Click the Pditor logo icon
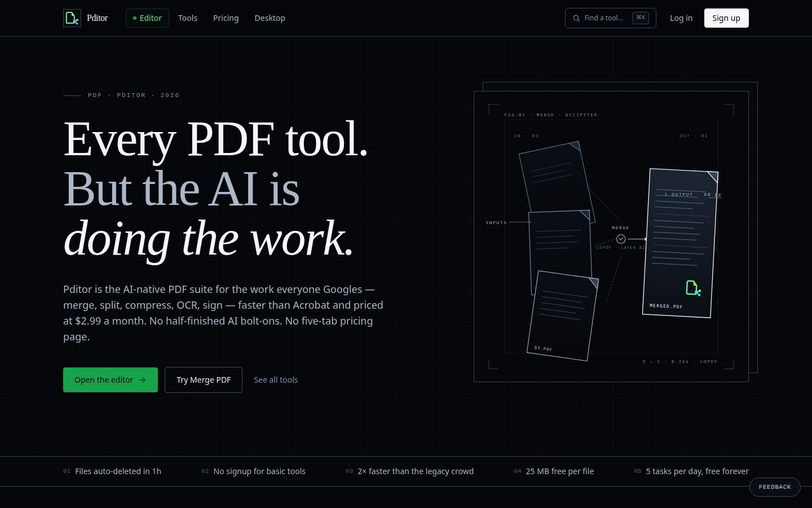 72,18
